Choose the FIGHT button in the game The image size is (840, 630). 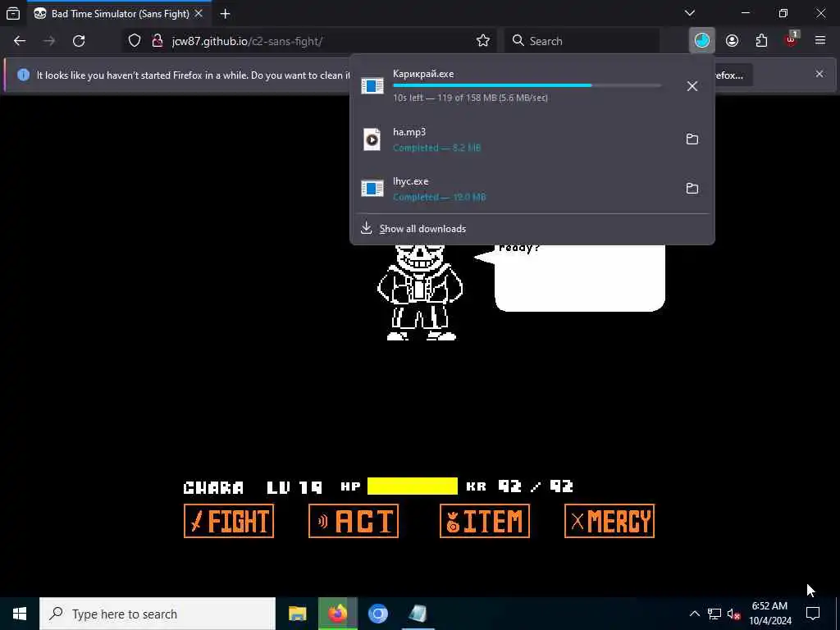[229, 521]
